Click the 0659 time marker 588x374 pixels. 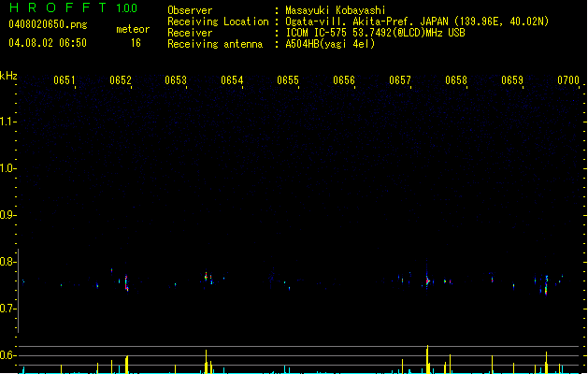(x=512, y=80)
